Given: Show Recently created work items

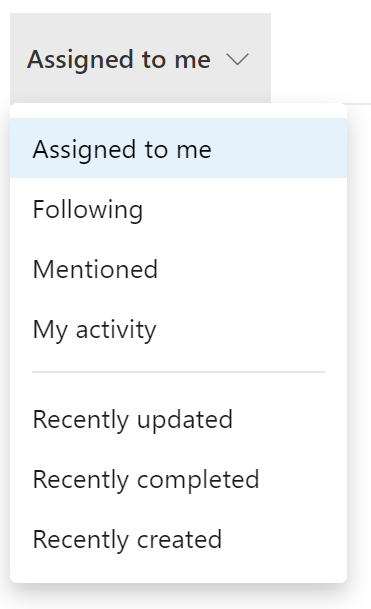Looking at the screenshot, I should click(x=178, y=539).
